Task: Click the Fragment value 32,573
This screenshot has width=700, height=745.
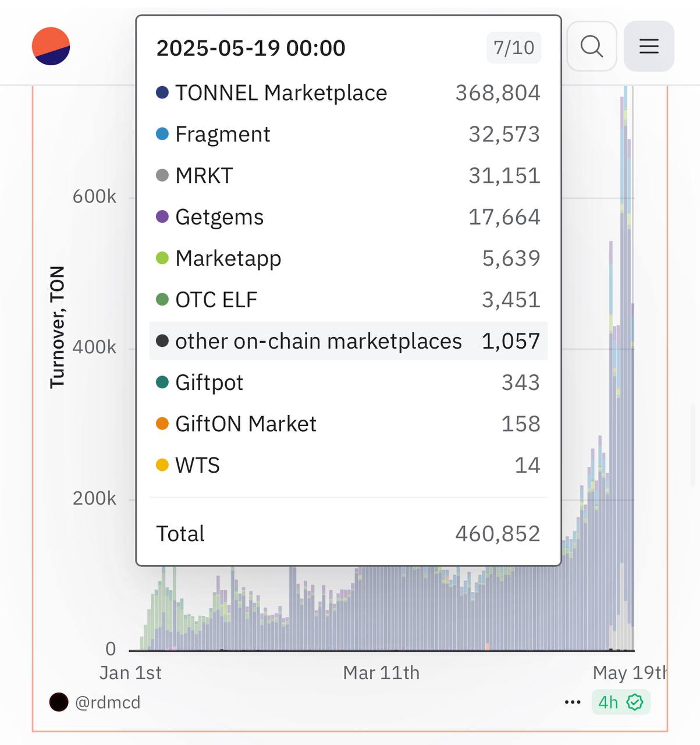Action: point(504,134)
